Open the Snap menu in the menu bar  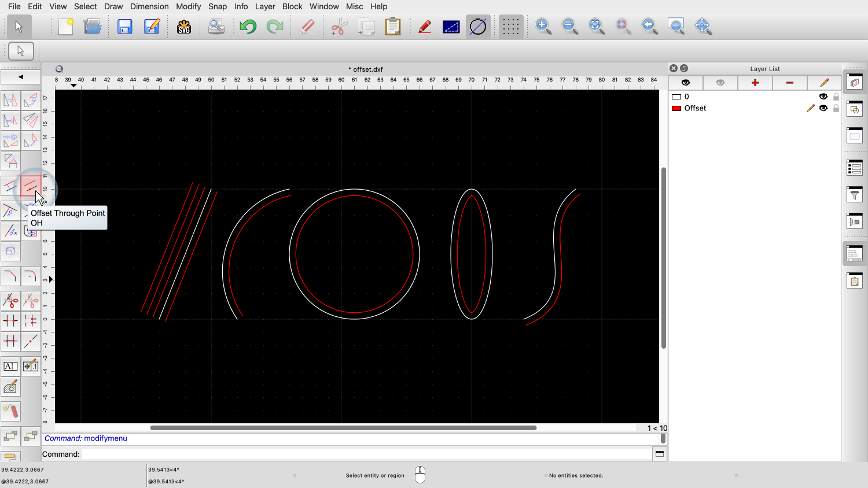(x=218, y=6)
